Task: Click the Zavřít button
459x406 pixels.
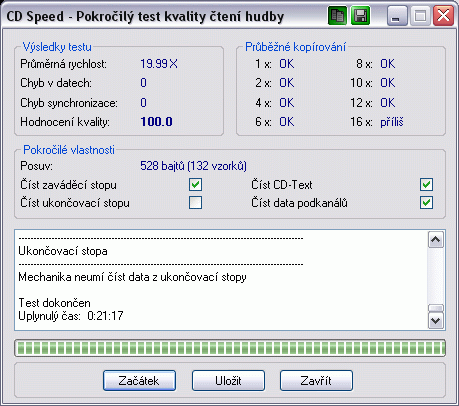Action: click(x=316, y=380)
